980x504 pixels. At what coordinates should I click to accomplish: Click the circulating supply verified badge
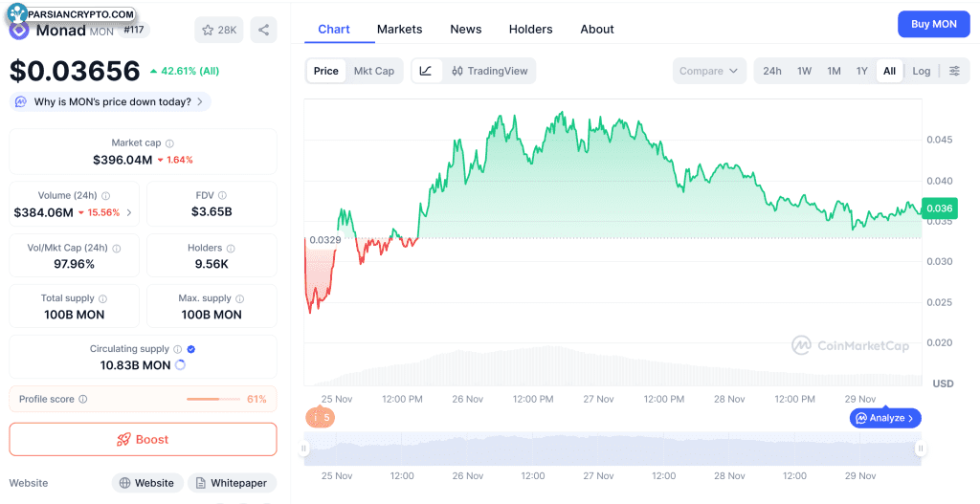pos(191,349)
